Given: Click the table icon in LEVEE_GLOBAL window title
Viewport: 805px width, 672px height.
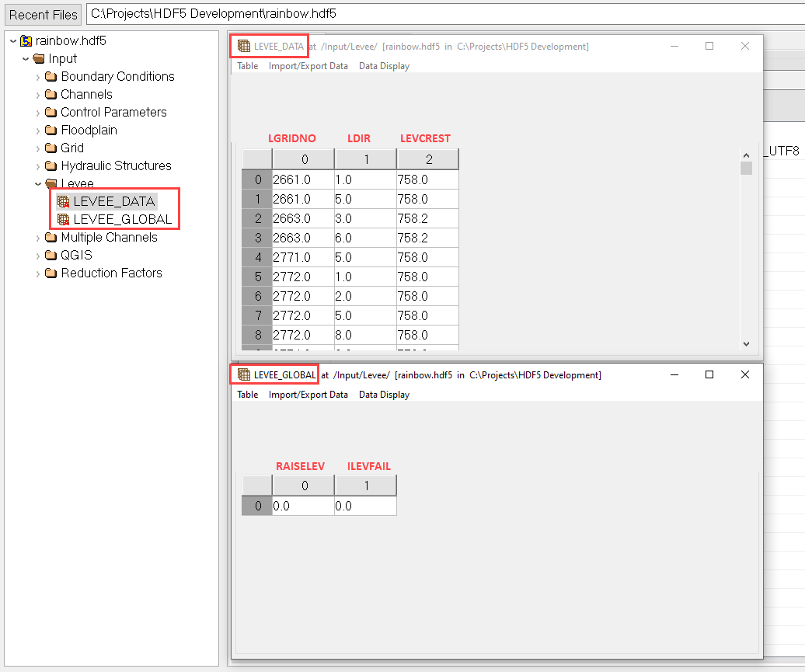Looking at the screenshot, I should click(244, 375).
